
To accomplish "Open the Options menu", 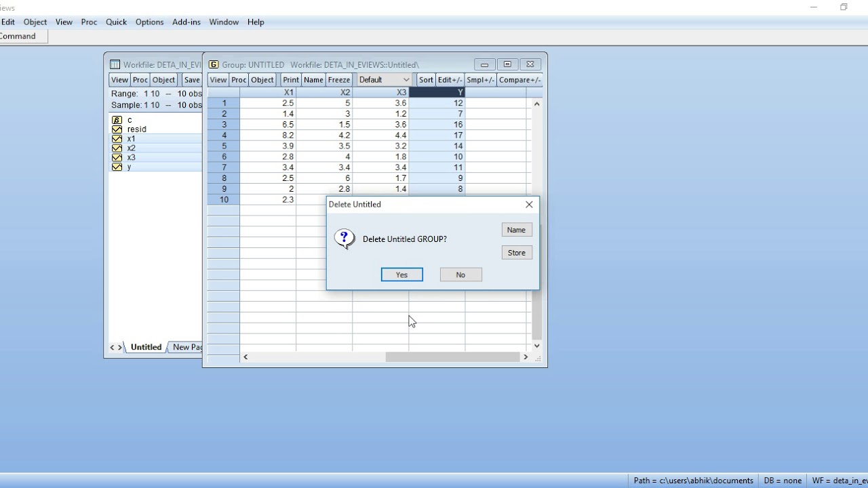I will [149, 22].
